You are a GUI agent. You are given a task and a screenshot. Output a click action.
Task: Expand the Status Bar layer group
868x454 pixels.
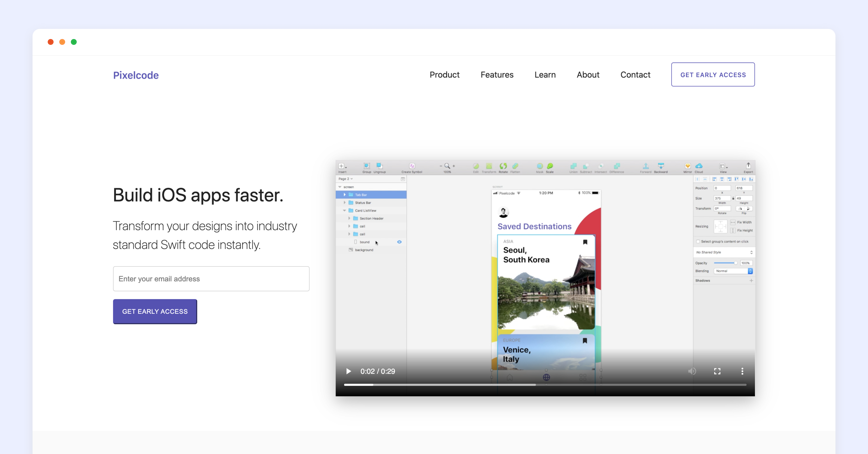click(x=344, y=203)
